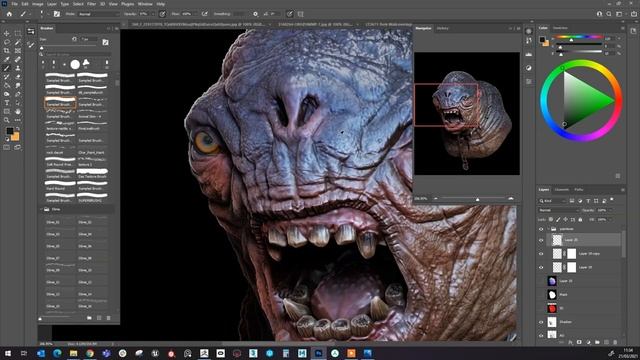Toggle pressure for size button

click(289, 14)
